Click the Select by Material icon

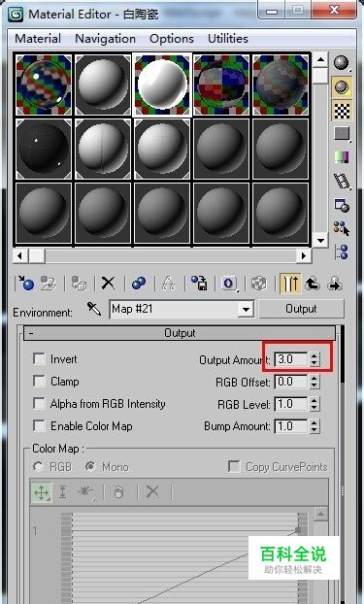click(x=342, y=228)
